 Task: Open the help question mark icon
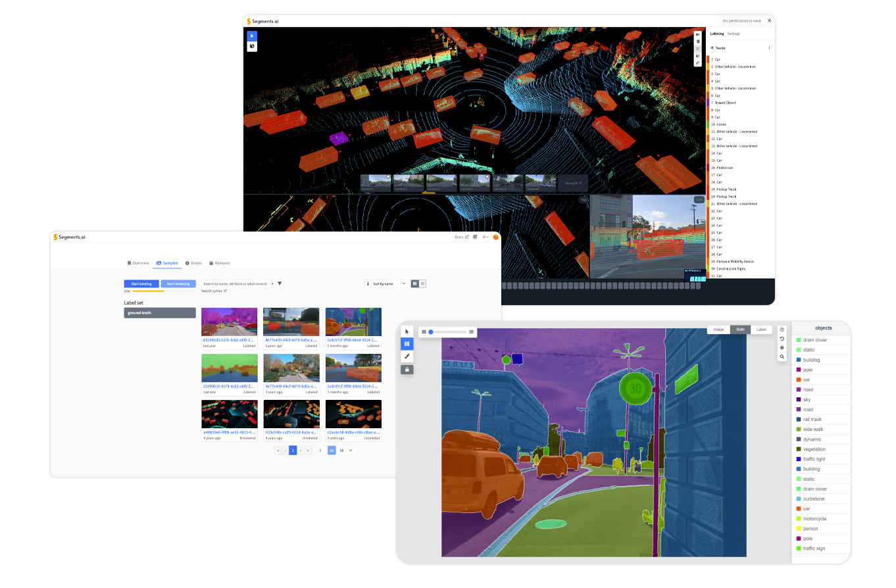click(782, 330)
